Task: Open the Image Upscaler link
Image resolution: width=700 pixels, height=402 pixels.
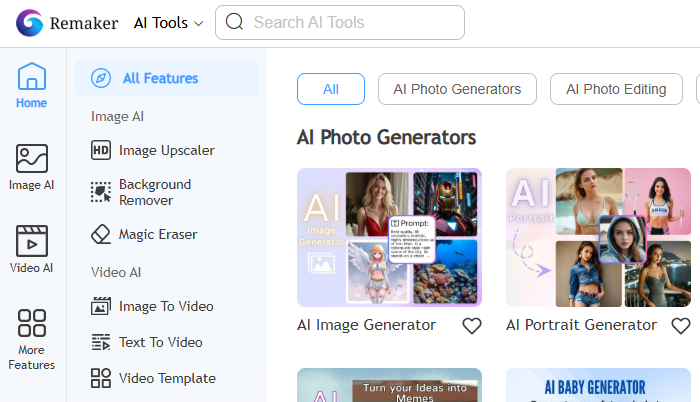Action: coord(167,151)
